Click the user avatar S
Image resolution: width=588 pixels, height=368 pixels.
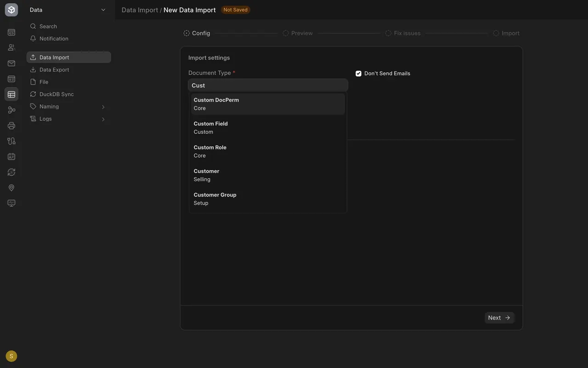tap(11, 356)
